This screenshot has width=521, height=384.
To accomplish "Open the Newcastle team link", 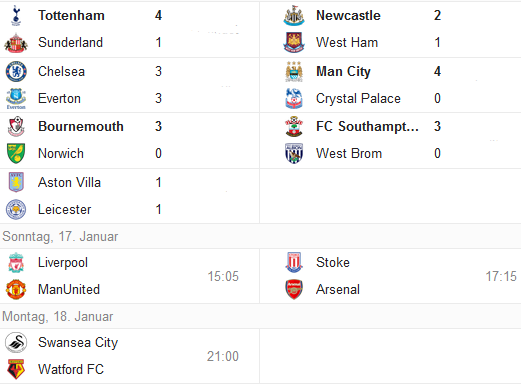I will [348, 15].
